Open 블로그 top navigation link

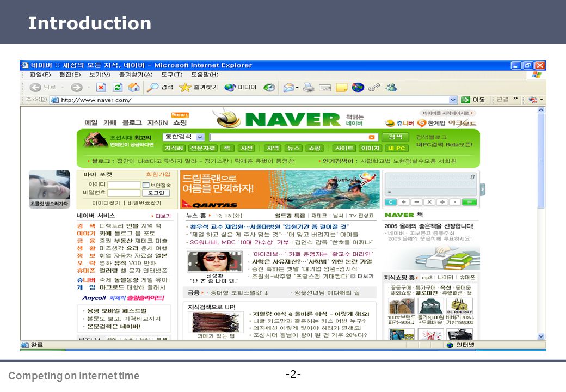click(132, 122)
